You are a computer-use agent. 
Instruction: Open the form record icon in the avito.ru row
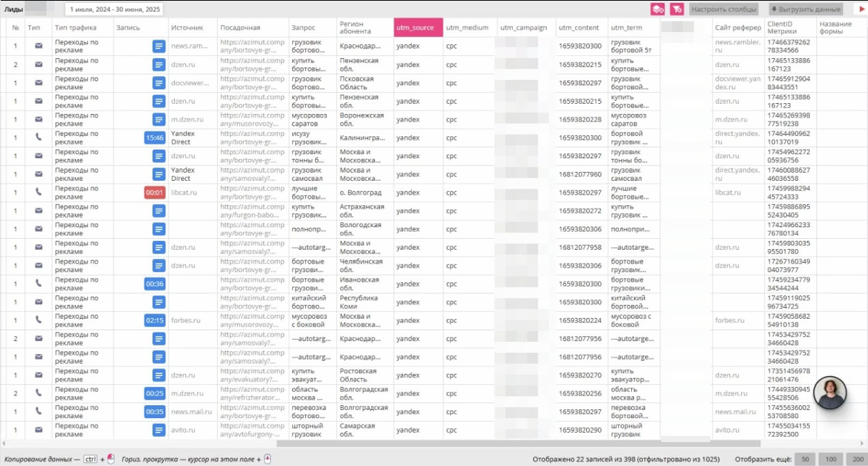(x=159, y=430)
